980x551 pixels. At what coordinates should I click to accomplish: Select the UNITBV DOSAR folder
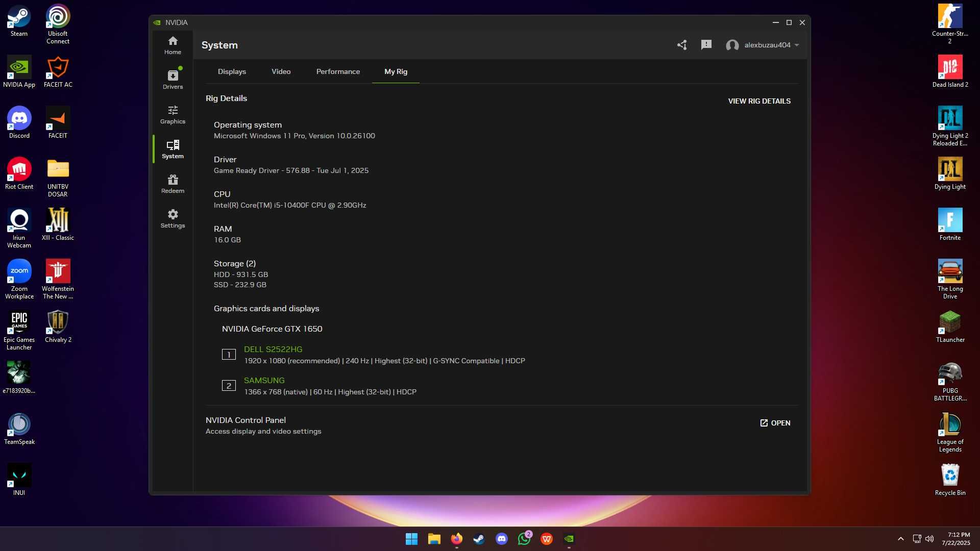[x=58, y=178]
